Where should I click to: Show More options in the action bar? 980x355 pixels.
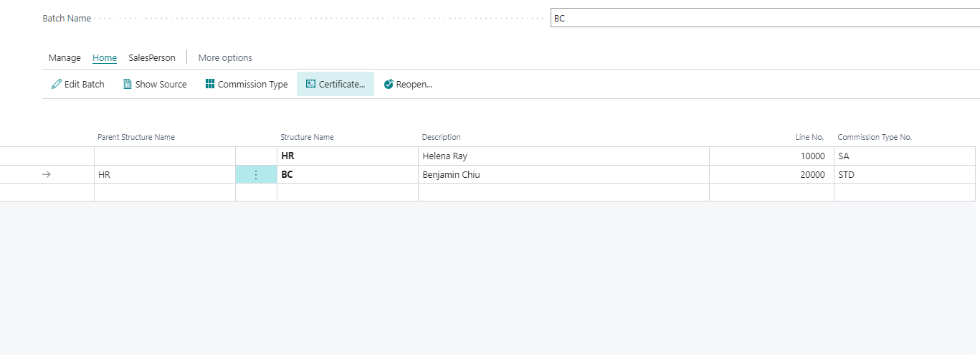(x=225, y=58)
